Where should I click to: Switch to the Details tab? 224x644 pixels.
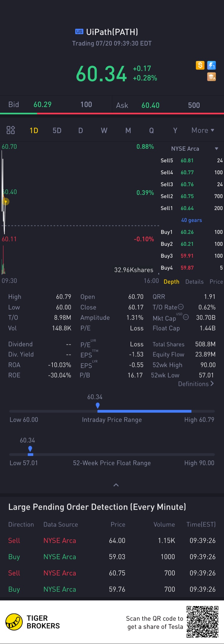[194, 282]
